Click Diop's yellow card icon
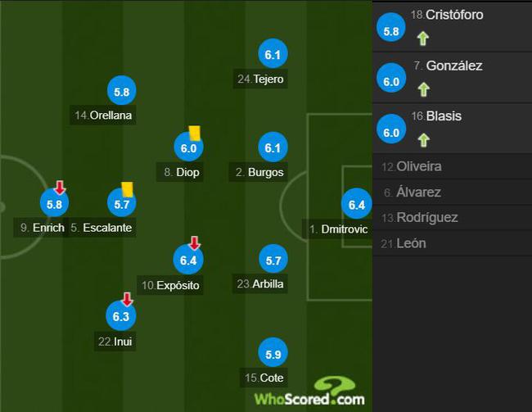Image resolution: width=532 pixels, height=412 pixels. click(195, 134)
